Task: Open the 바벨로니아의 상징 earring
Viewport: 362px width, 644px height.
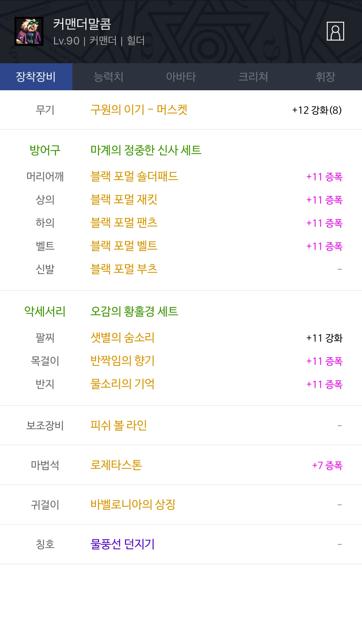Action: click(133, 504)
